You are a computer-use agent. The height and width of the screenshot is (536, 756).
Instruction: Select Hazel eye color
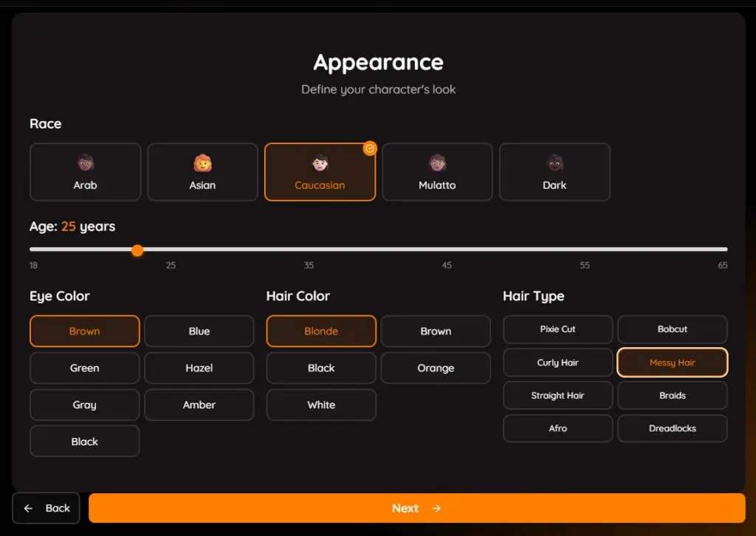pos(199,368)
